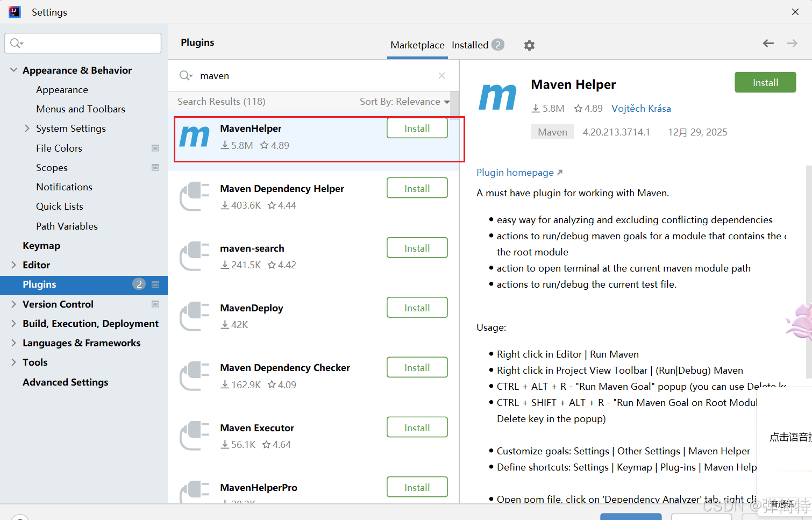The height and width of the screenshot is (520, 812).
Task: Open File Colors settings
Action: click(x=59, y=148)
